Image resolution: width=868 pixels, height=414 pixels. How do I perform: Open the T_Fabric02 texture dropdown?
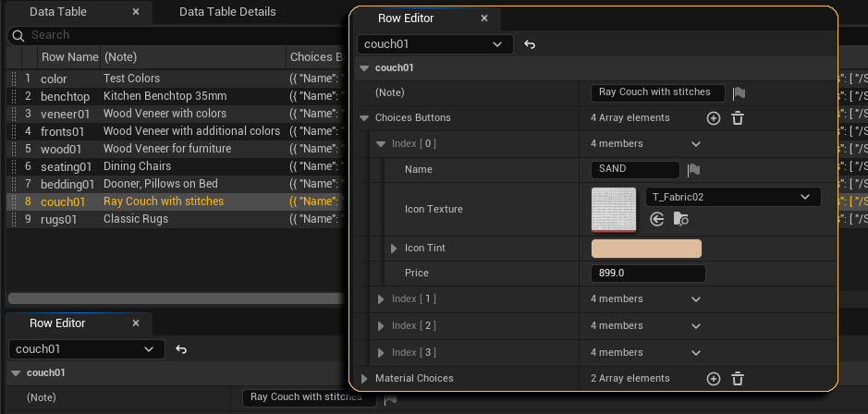732,197
